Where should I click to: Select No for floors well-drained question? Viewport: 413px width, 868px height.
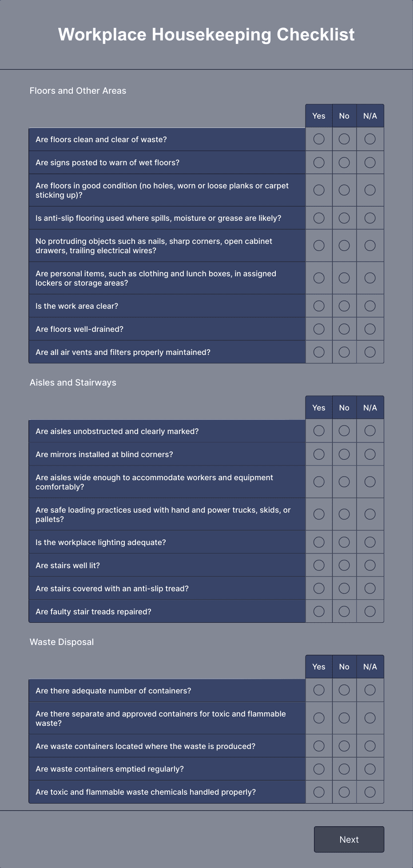[x=344, y=329]
